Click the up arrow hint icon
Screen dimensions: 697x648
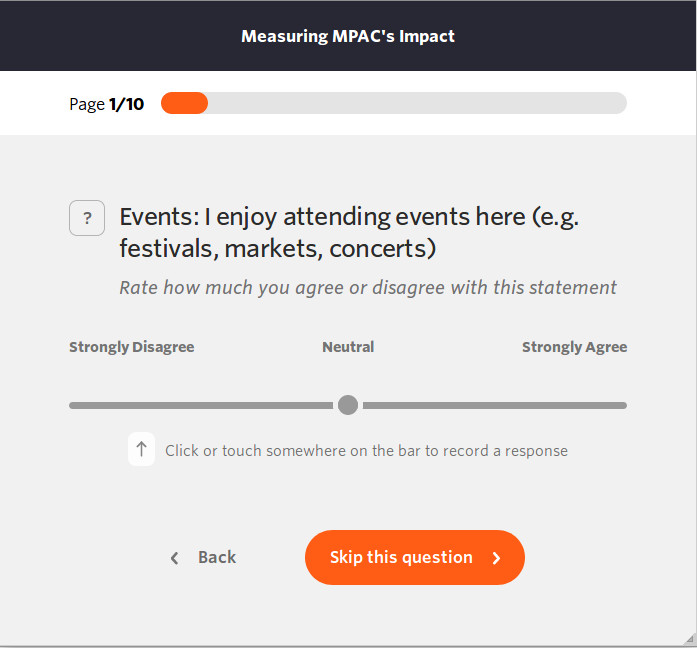click(x=141, y=450)
